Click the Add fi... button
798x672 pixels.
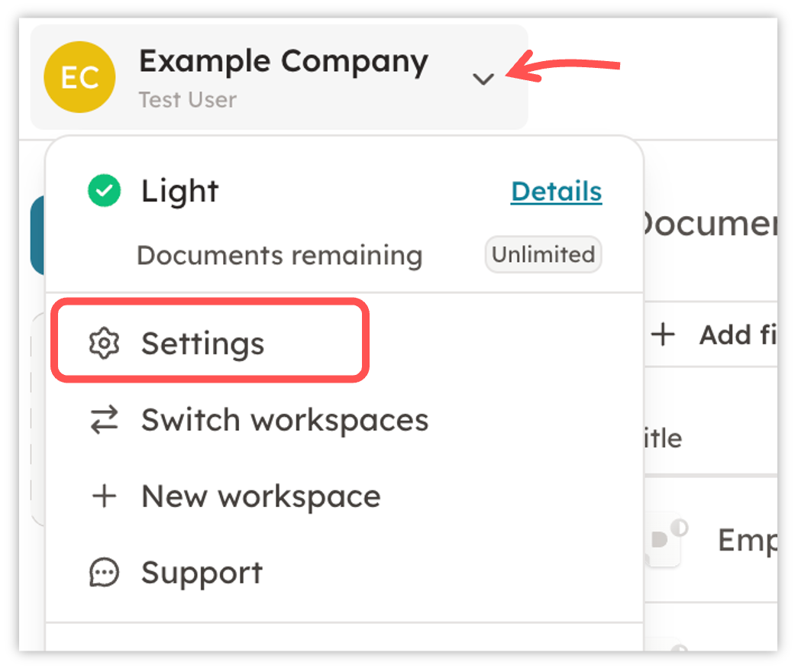point(714,334)
